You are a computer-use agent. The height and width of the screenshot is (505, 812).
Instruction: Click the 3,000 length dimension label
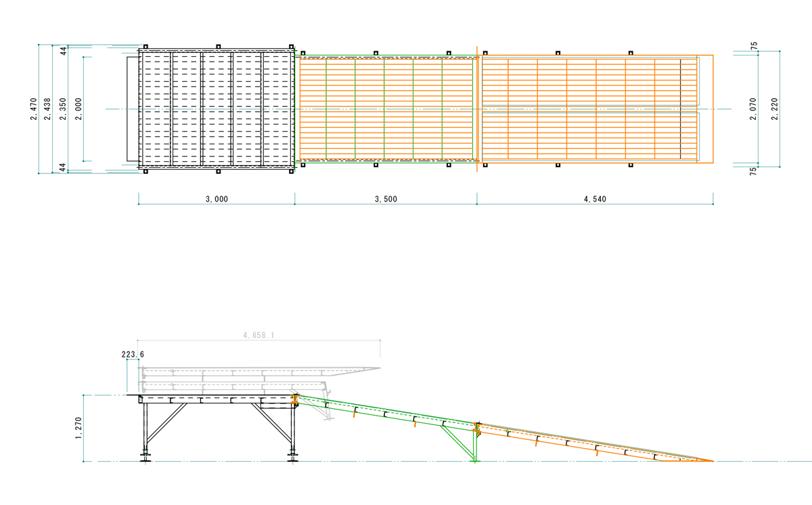[217, 198]
